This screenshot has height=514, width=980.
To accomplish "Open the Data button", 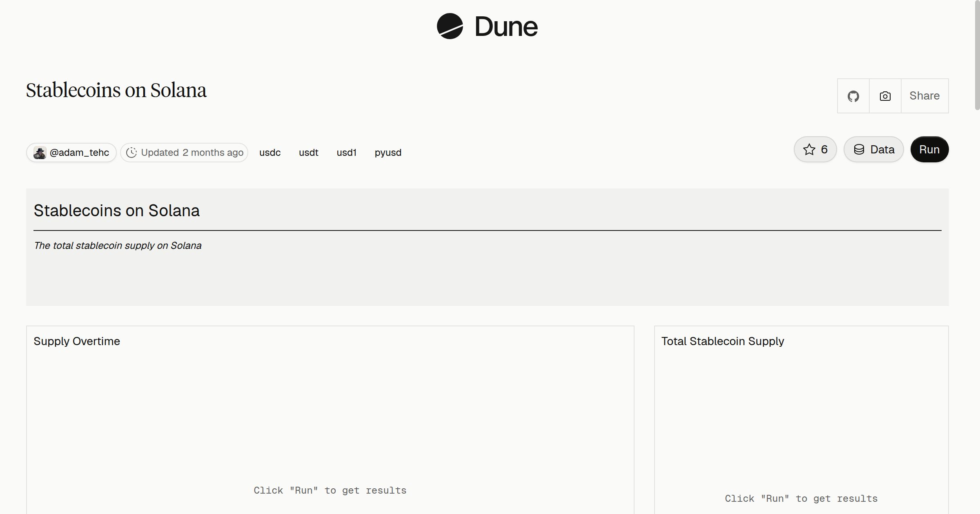I will coord(873,149).
